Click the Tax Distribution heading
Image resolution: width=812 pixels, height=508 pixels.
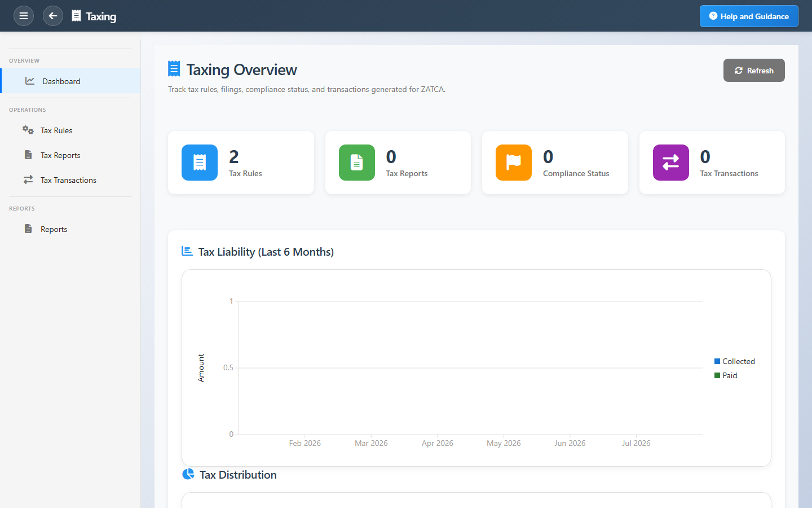point(238,475)
